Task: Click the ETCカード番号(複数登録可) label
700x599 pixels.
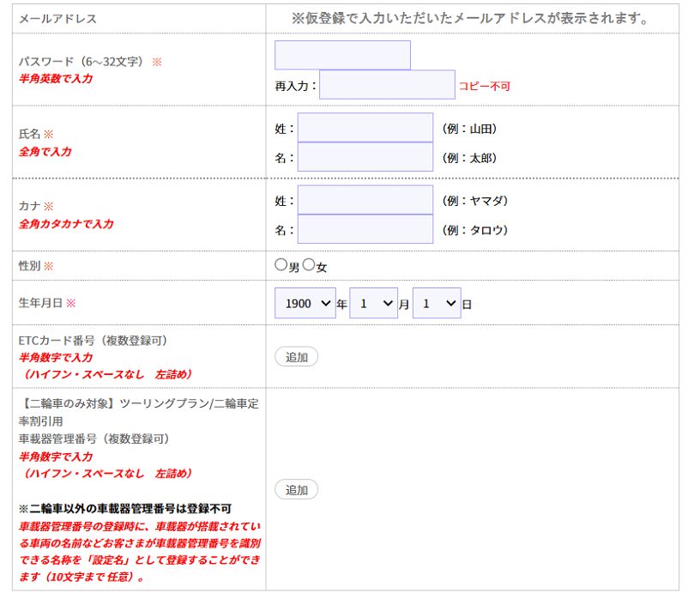Action: [x=93, y=341]
